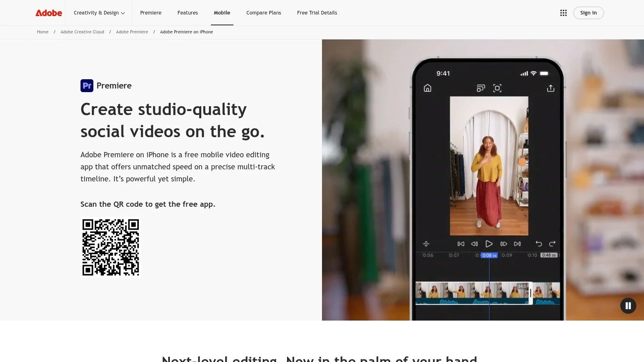Pause the hero video
This screenshot has height=362, width=644.
pyautogui.click(x=628, y=306)
